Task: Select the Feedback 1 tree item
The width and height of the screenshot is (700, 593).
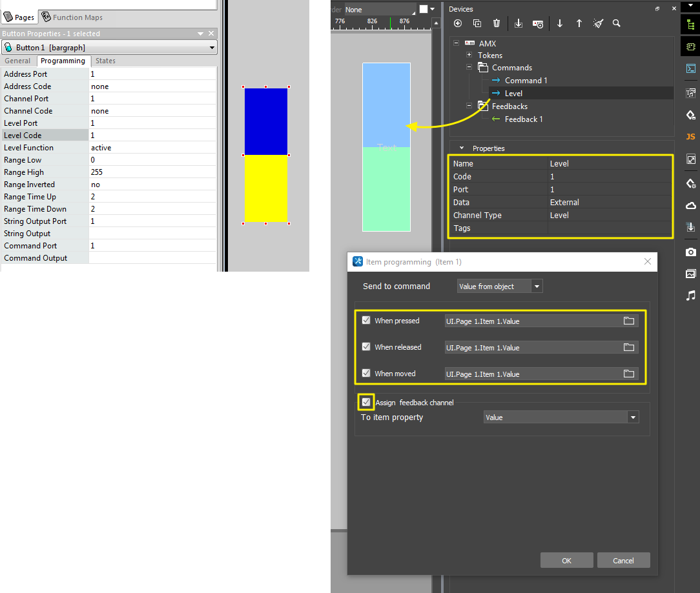Action: click(523, 119)
